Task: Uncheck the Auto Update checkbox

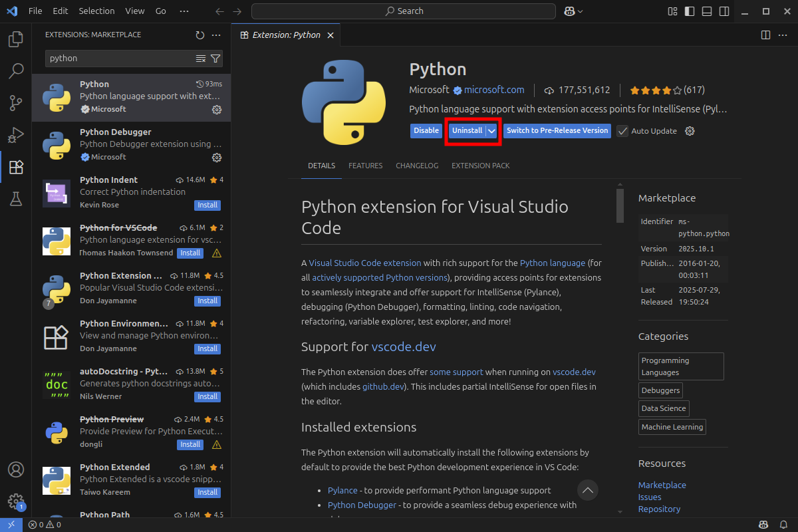Action: pos(622,131)
